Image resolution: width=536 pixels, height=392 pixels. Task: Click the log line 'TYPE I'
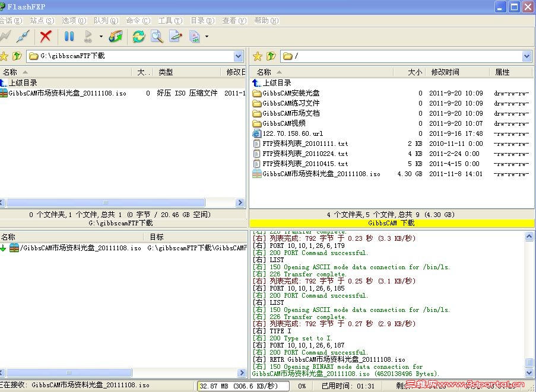[272, 331]
